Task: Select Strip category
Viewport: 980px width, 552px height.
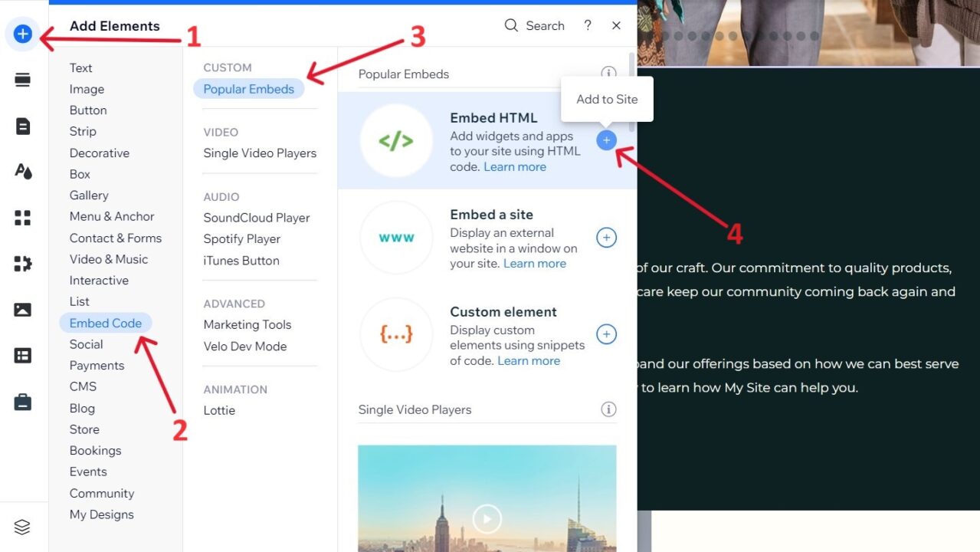Action: pyautogui.click(x=83, y=131)
